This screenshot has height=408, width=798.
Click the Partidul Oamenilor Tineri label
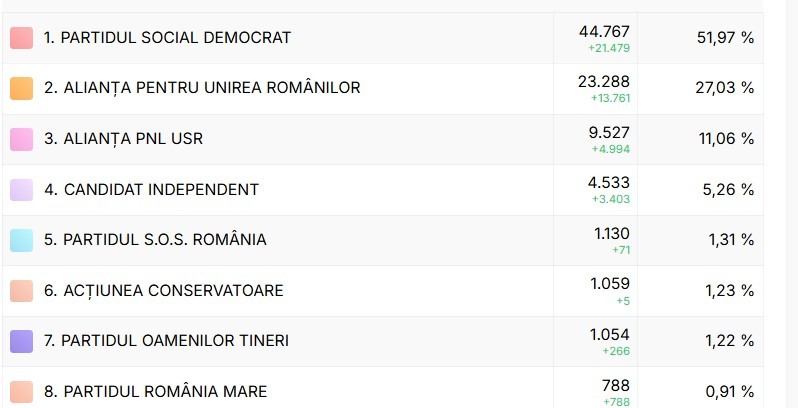click(x=166, y=341)
